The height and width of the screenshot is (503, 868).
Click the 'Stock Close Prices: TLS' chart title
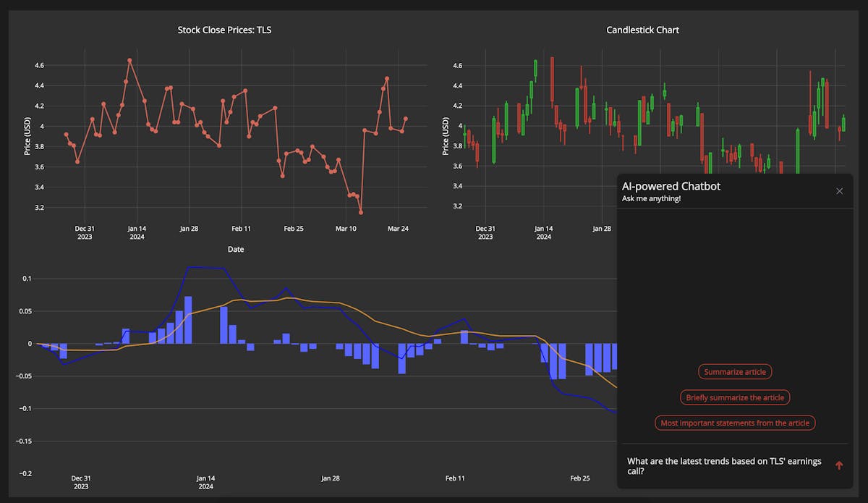[x=225, y=30]
